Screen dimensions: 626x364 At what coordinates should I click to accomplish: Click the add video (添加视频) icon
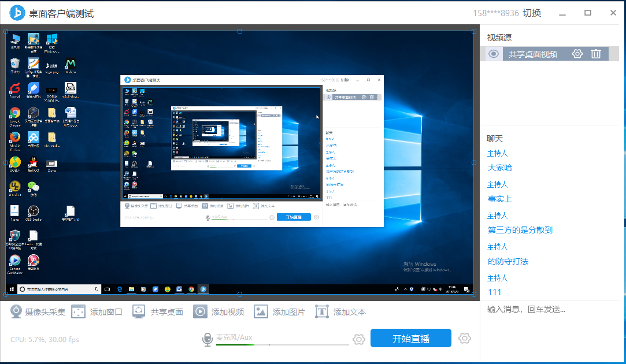coord(200,311)
